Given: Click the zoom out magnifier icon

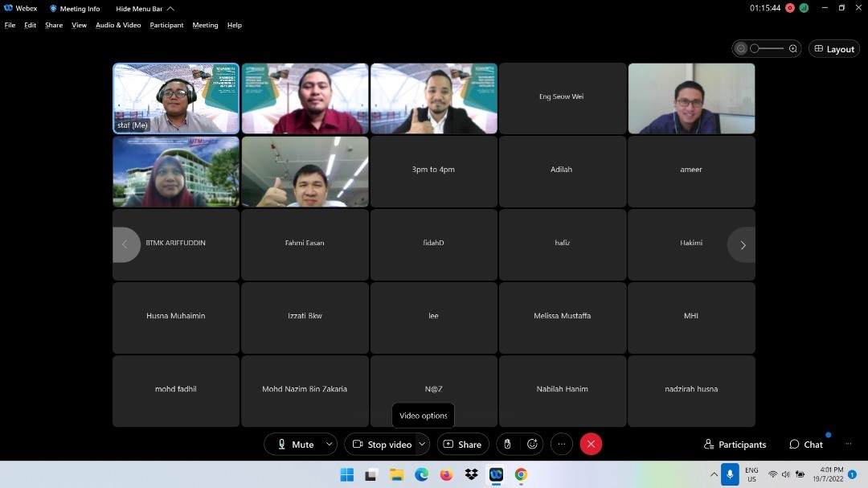Looking at the screenshot, I should (741, 49).
